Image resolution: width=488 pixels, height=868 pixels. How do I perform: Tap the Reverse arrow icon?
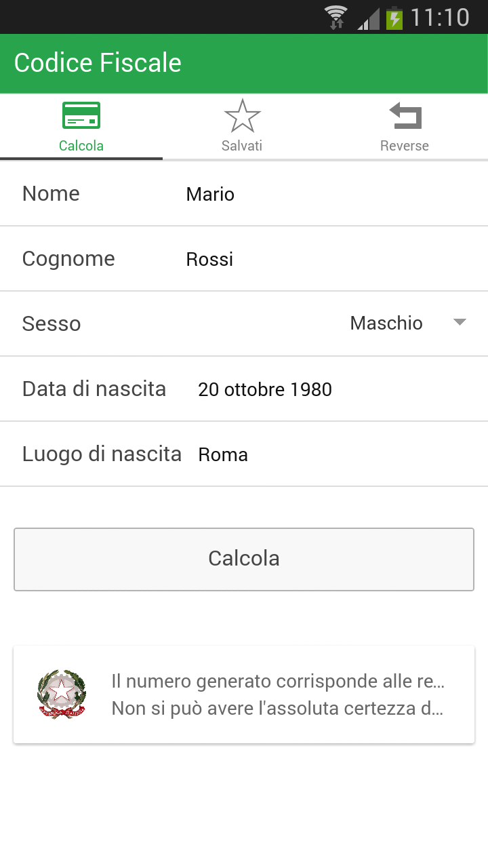point(405,116)
